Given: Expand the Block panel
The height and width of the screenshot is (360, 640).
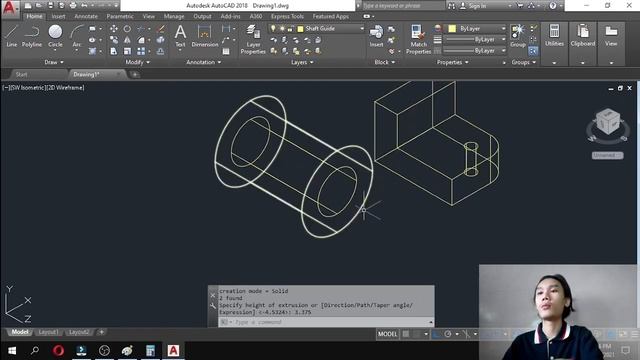Looking at the screenshot, I should pos(385,62).
